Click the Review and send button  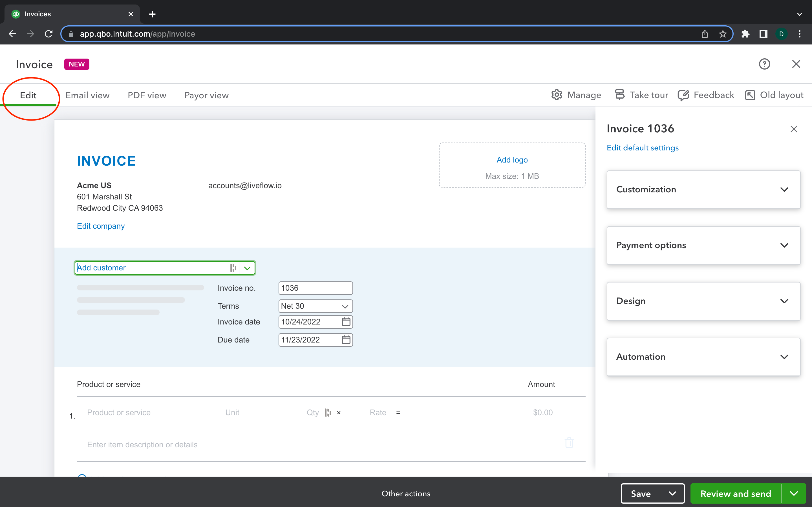click(736, 493)
